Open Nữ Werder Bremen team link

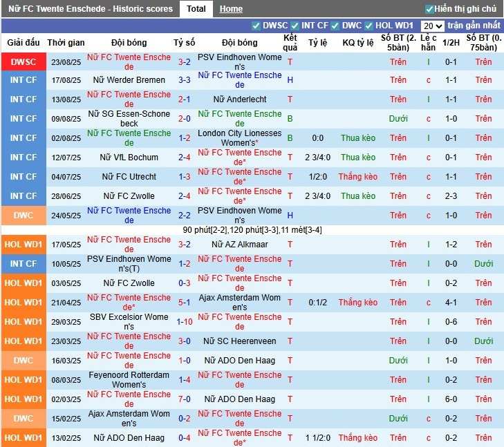129,80
